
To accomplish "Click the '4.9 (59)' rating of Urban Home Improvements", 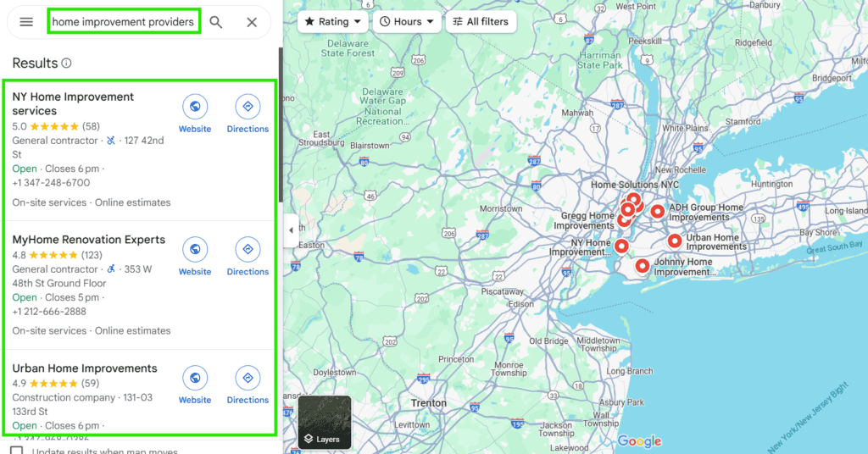I will pyautogui.click(x=55, y=383).
